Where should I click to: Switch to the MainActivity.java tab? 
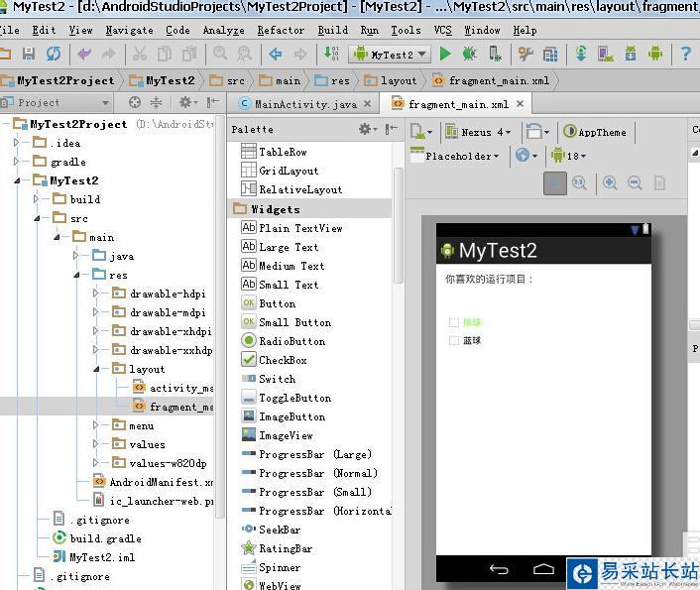pos(305,104)
